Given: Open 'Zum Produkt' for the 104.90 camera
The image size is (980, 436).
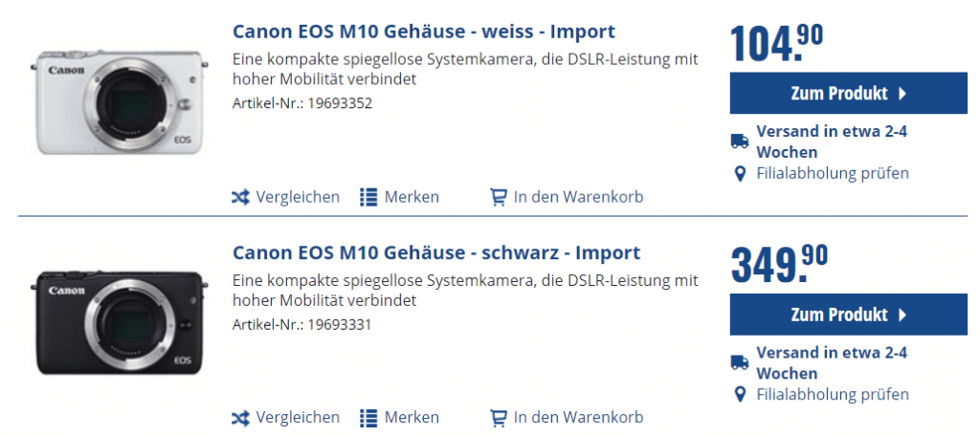Looking at the screenshot, I should (848, 94).
